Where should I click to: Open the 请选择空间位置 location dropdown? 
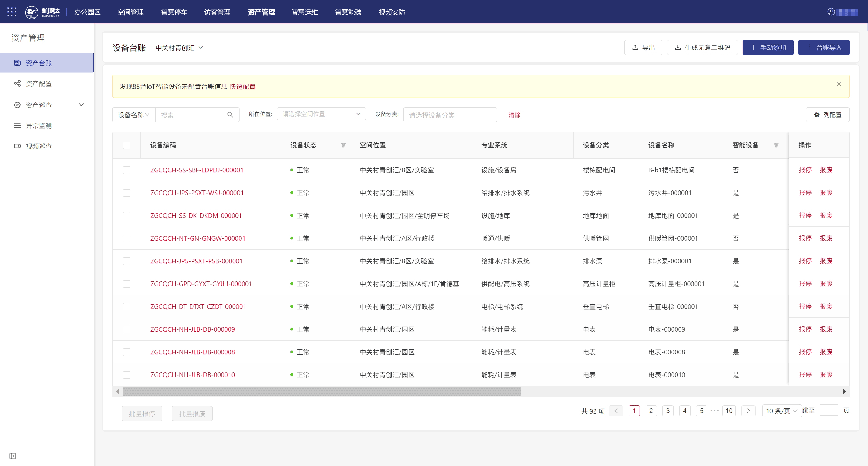point(321,114)
